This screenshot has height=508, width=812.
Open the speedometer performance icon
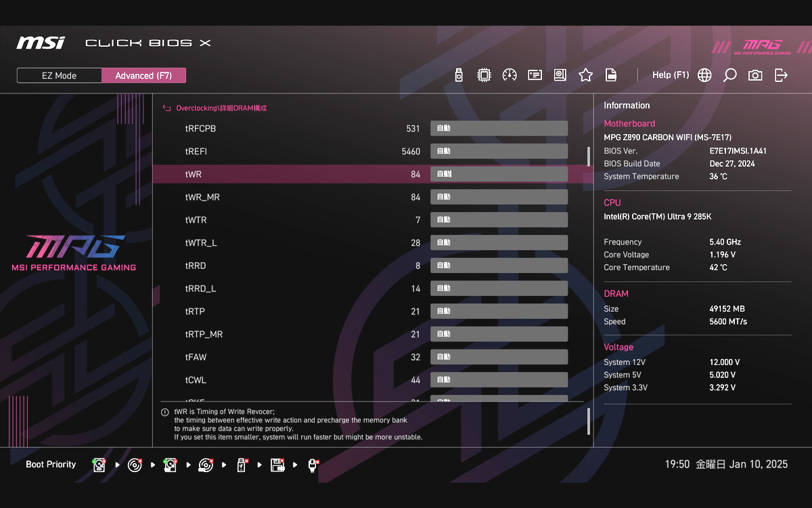[510, 75]
